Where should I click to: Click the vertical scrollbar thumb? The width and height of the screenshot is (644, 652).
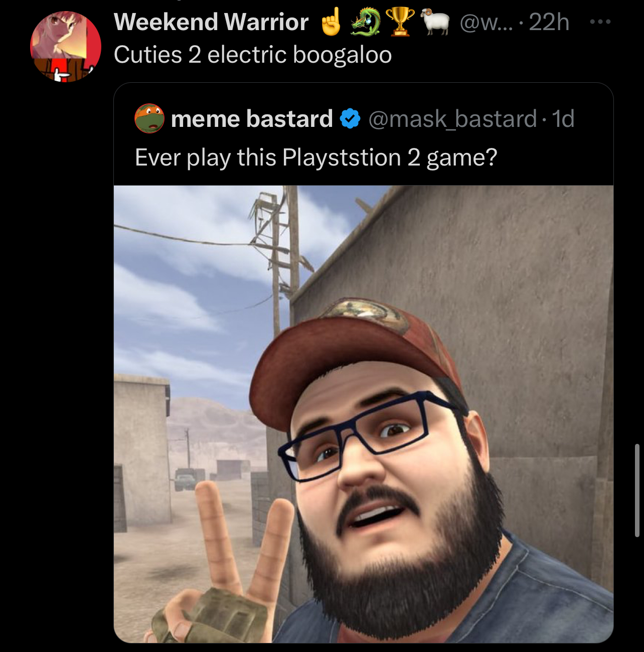coord(637,491)
